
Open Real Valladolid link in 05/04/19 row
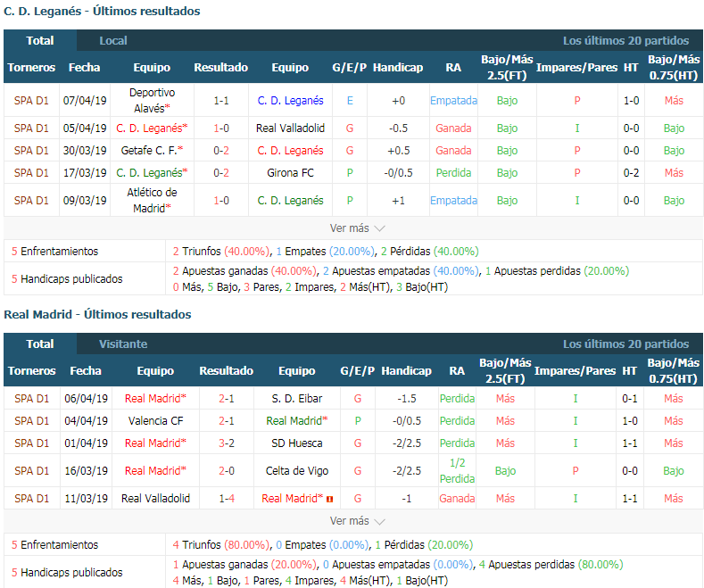[x=290, y=128]
